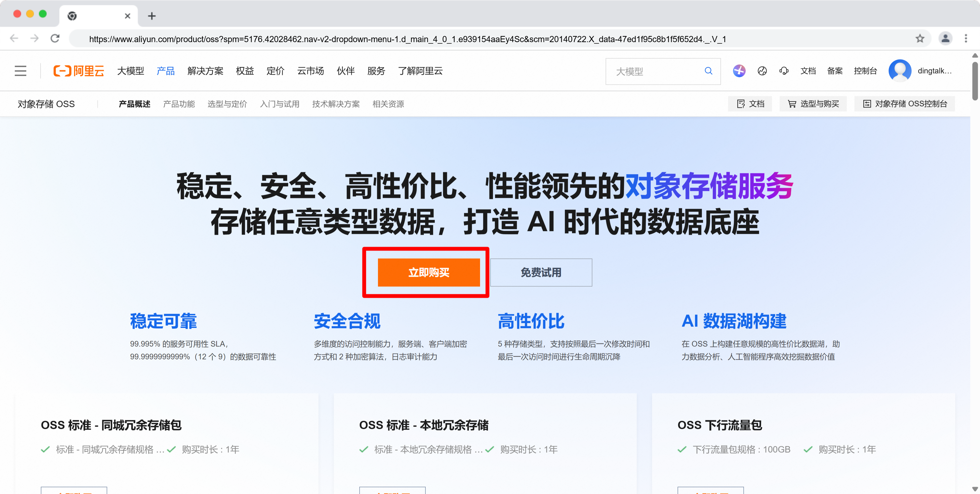This screenshot has width=980, height=494.
Task: Open a new browser tab
Action: [152, 16]
